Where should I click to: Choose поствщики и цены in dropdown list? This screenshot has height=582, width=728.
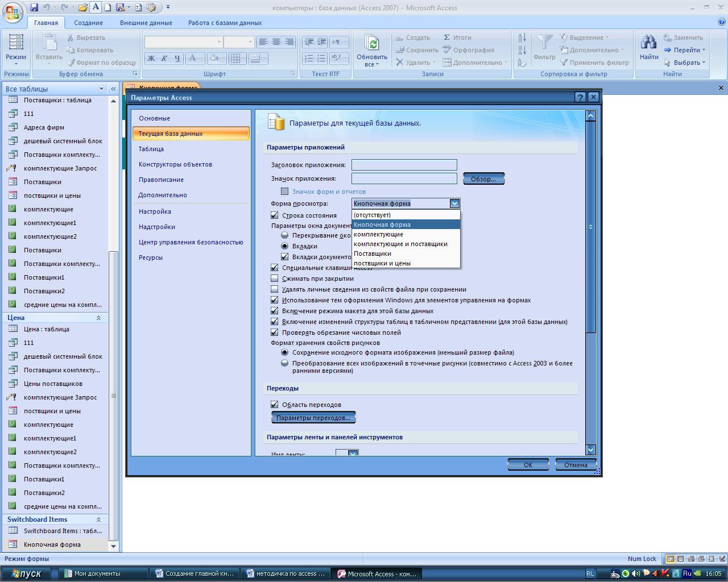[406, 263]
